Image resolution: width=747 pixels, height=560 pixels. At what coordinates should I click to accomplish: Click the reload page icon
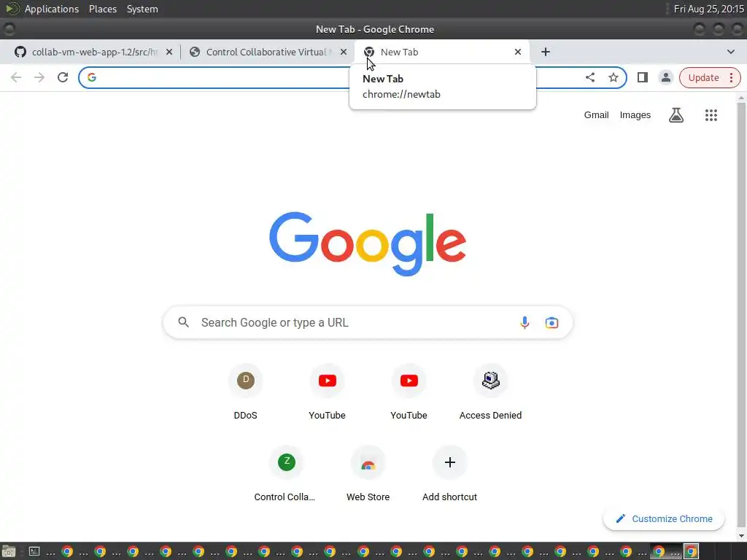(63, 77)
